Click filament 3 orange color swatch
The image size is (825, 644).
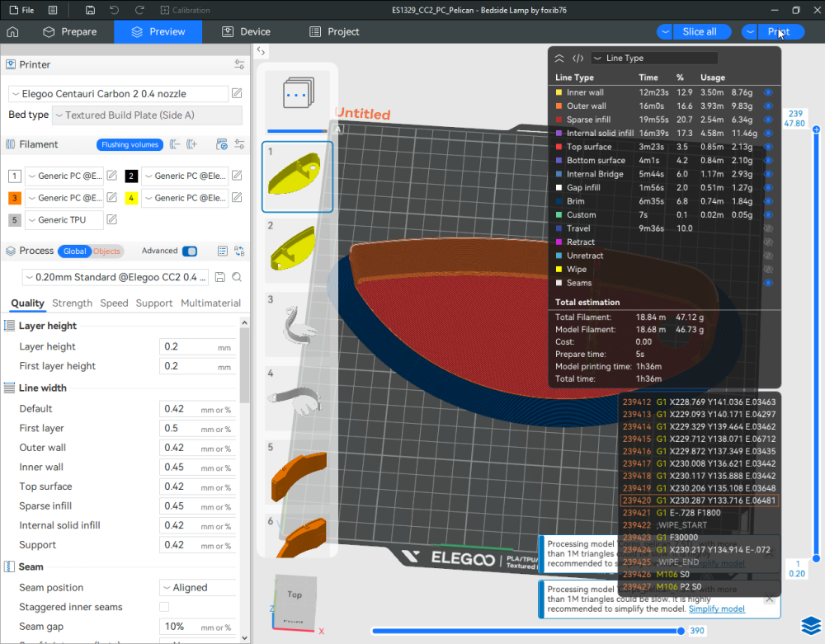(x=15, y=198)
